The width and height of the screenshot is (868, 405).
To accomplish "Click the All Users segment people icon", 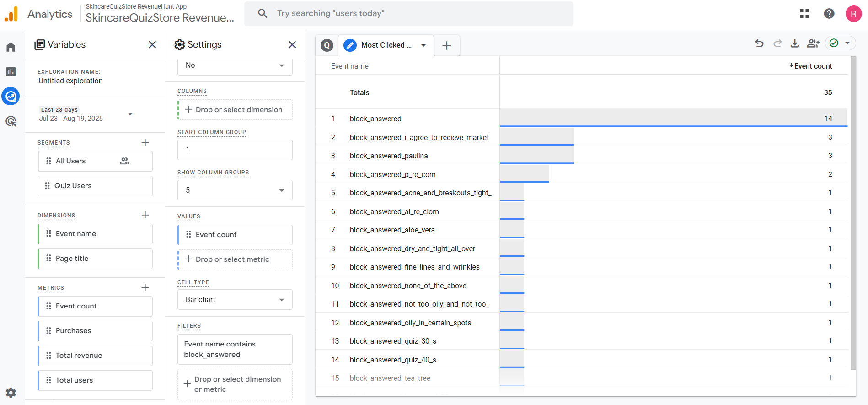I will point(124,161).
